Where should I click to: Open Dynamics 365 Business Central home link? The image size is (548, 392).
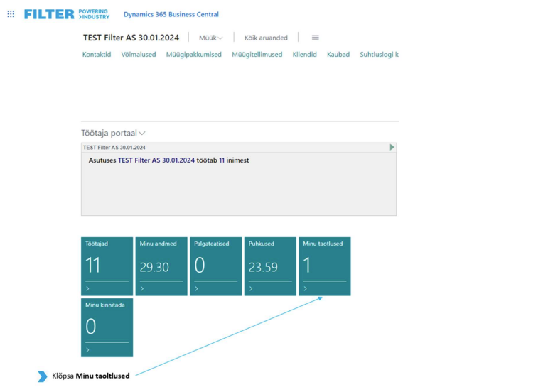click(x=171, y=14)
